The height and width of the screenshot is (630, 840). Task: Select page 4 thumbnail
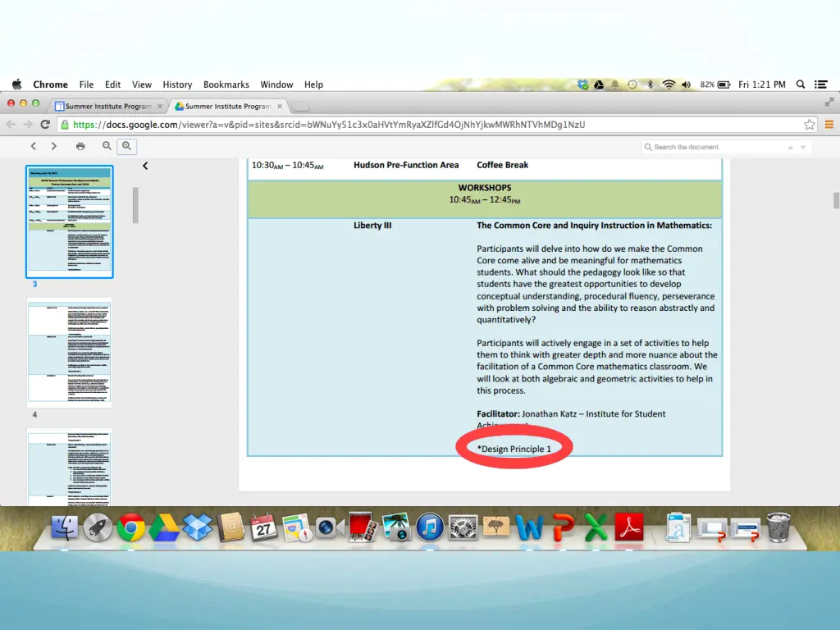(70, 352)
